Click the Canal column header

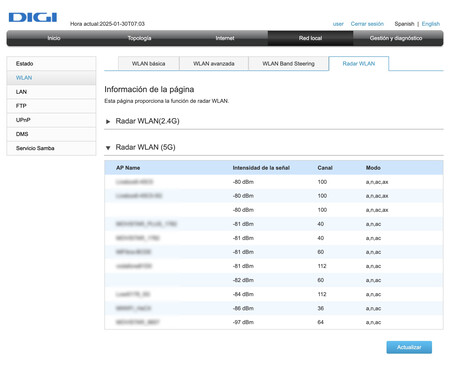325,168
